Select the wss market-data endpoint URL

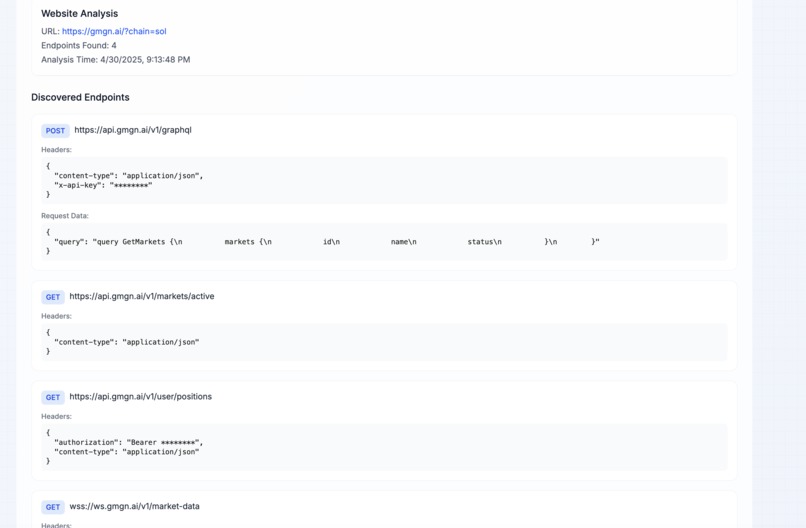134,506
